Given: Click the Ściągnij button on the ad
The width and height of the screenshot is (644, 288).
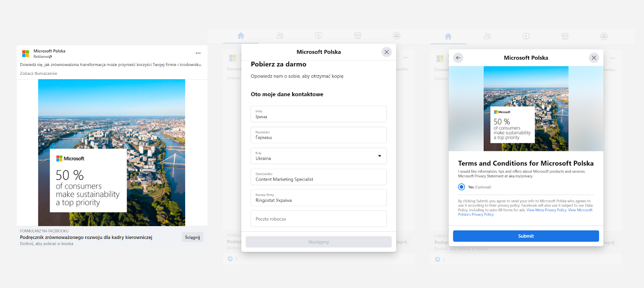Looking at the screenshot, I should point(192,237).
